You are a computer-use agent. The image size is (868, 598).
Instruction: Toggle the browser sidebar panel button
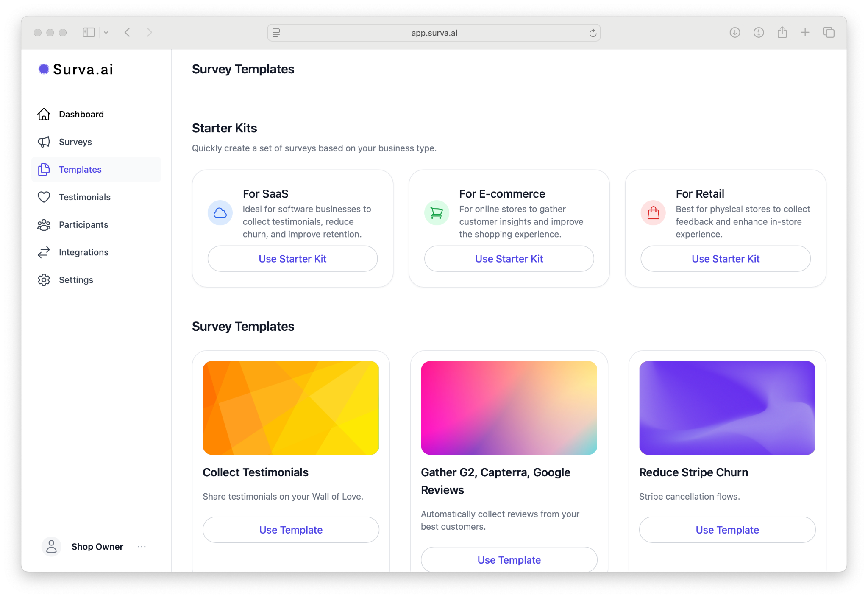tap(89, 32)
